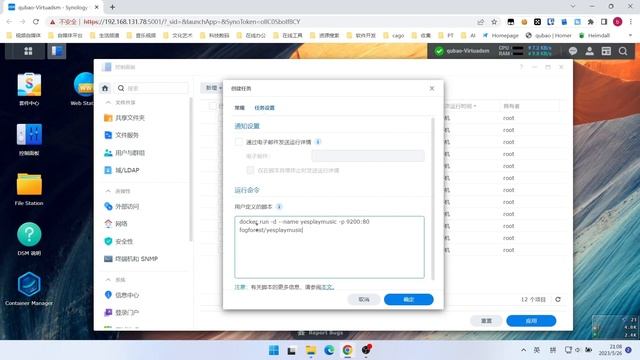Click the Control Panel sidebar scrollbar
This screenshot has width=640, height=360.
point(191,169)
